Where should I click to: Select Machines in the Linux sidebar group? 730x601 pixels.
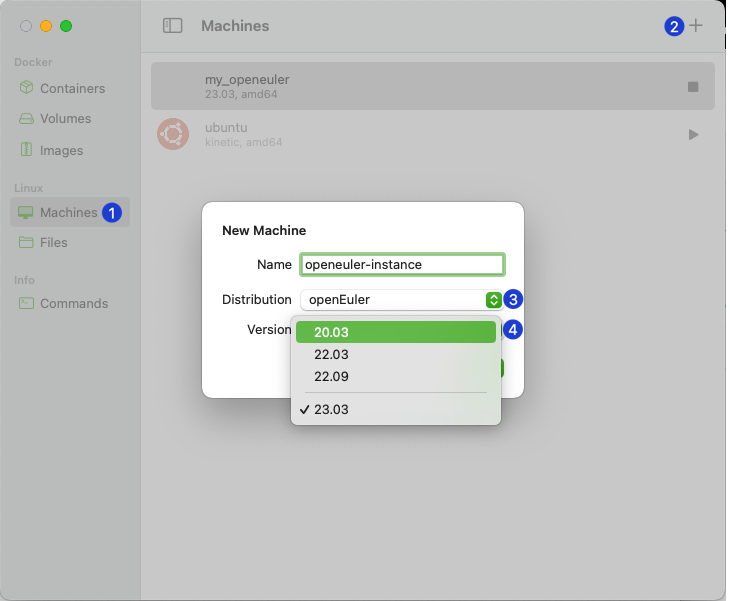coord(70,212)
